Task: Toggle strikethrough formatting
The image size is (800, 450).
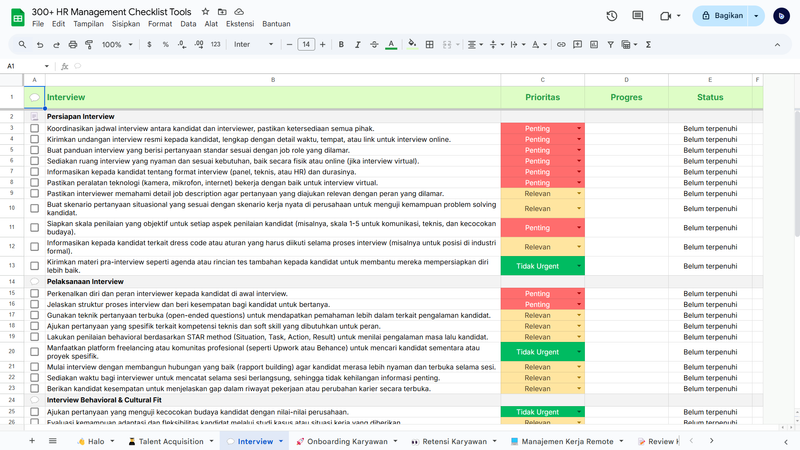Action: [374, 45]
